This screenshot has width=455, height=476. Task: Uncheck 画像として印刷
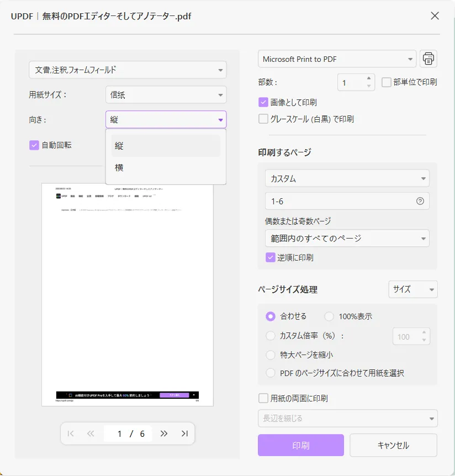(x=263, y=102)
